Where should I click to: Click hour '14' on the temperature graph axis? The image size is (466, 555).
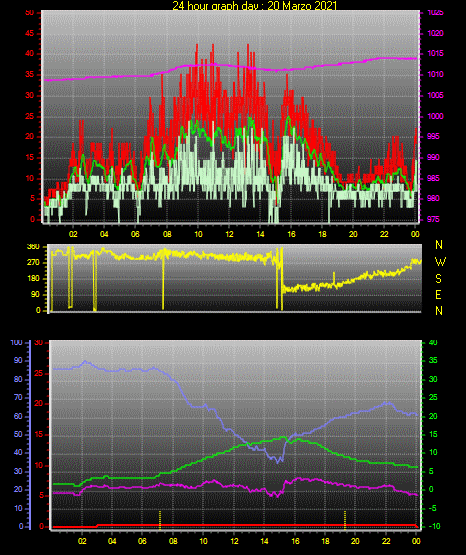pos(264,541)
